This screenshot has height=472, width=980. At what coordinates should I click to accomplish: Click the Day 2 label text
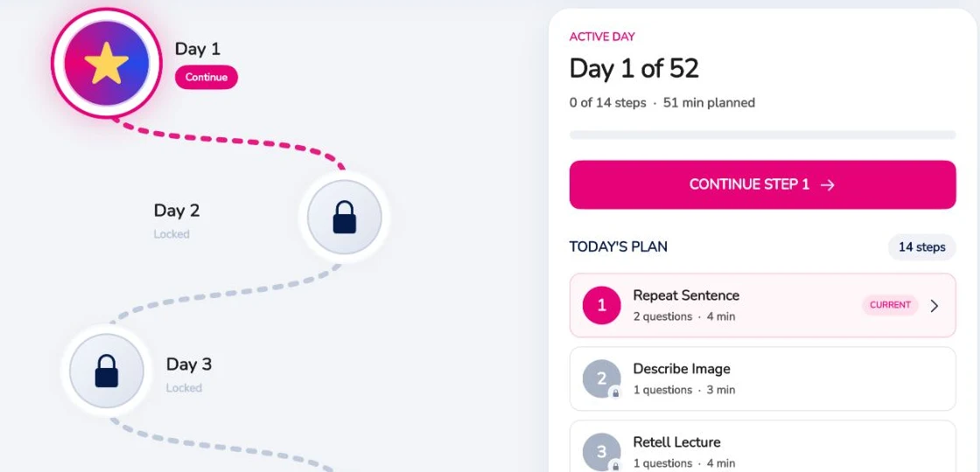(177, 211)
